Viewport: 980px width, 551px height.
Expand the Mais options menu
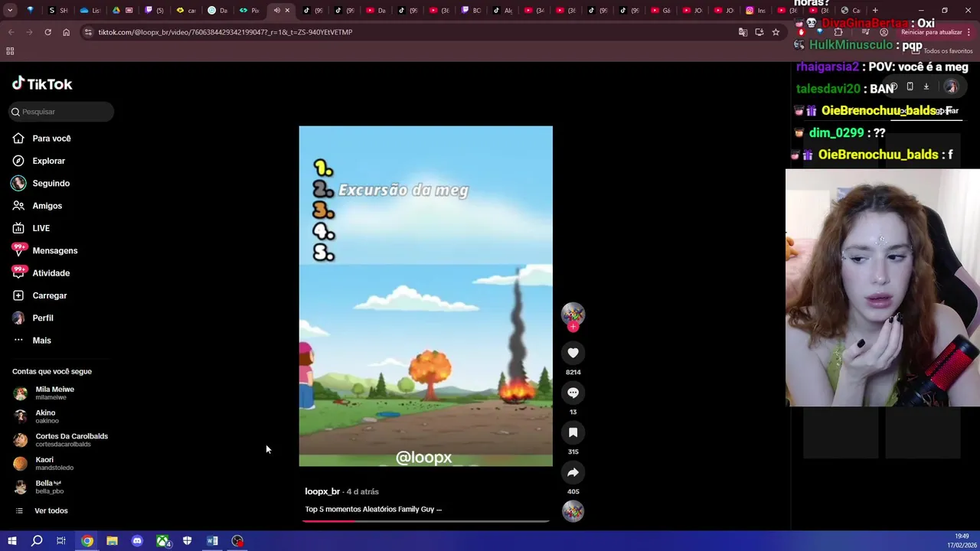point(31,341)
